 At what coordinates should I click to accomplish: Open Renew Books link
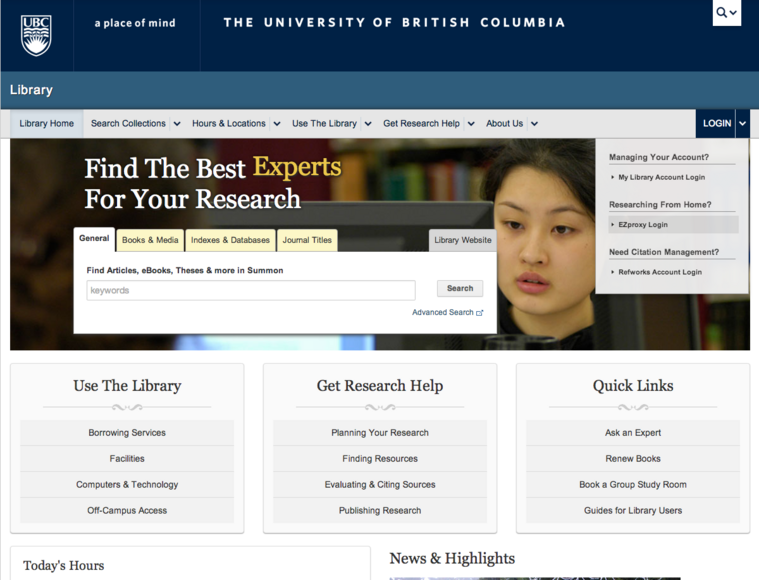[633, 458]
